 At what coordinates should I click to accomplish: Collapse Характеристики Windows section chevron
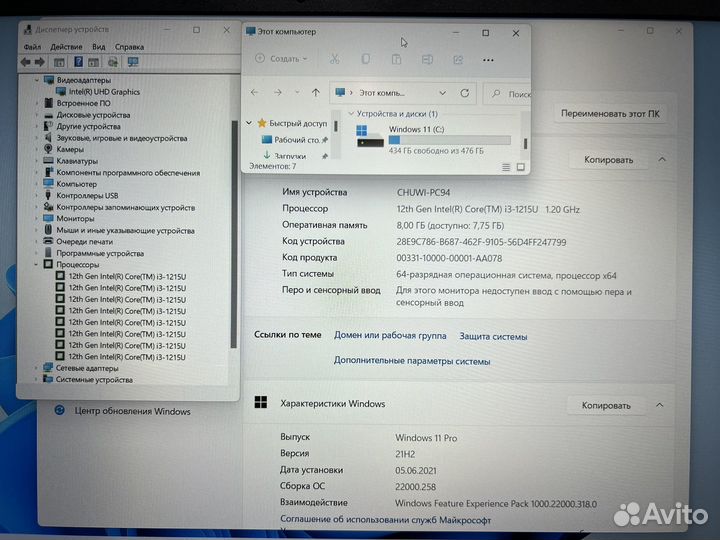pos(660,405)
